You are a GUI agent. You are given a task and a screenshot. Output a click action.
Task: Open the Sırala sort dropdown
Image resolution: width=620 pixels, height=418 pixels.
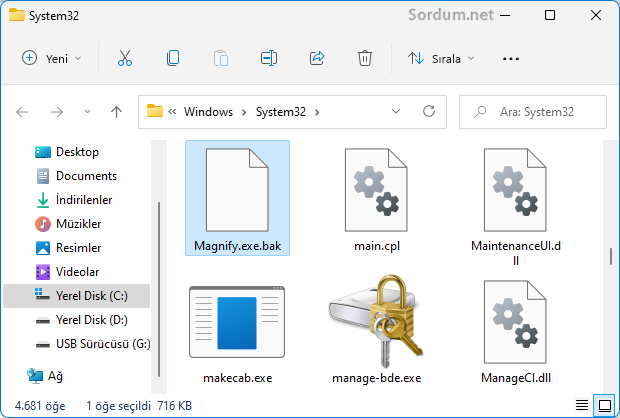(x=441, y=59)
